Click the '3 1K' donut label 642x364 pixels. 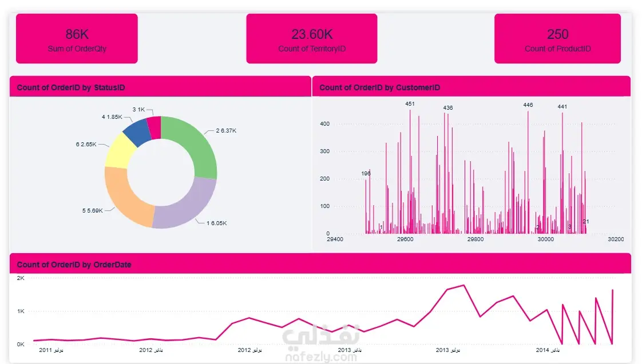[x=138, y=110]
